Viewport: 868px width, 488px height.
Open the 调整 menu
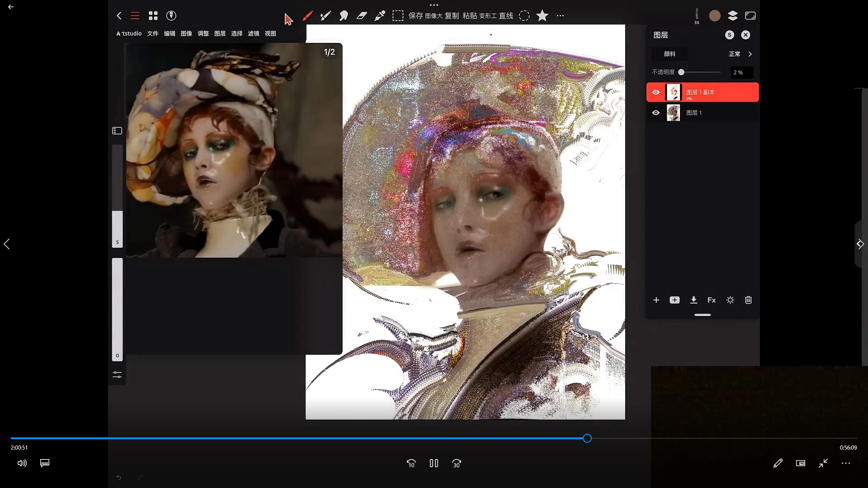[203, 33]
